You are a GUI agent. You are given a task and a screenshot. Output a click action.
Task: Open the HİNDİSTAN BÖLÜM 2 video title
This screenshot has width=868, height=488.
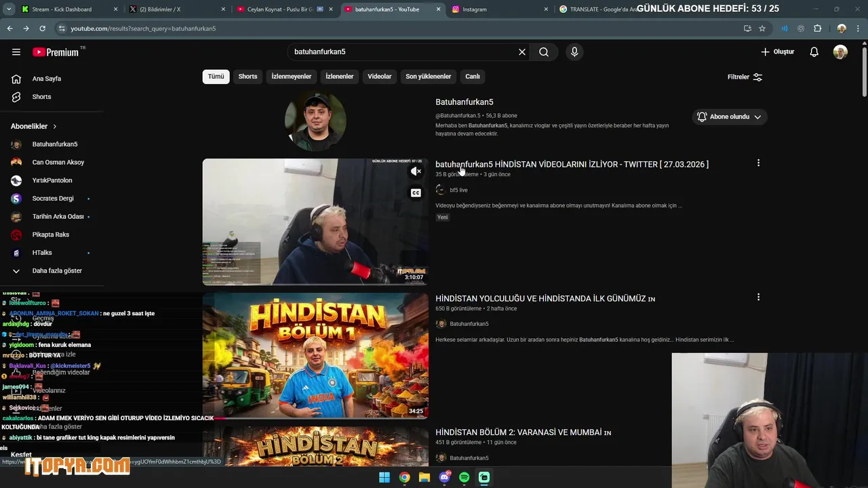(523, 432)
